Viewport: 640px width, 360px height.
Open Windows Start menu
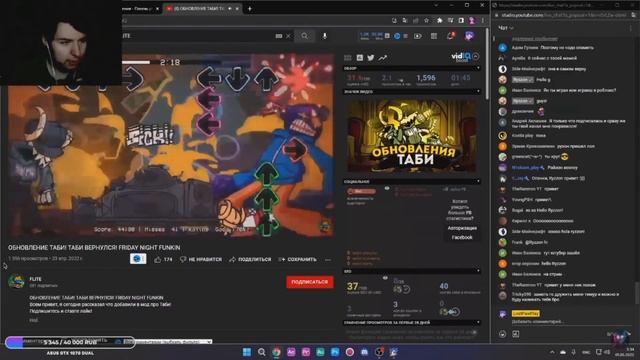[x=247, y=352]
